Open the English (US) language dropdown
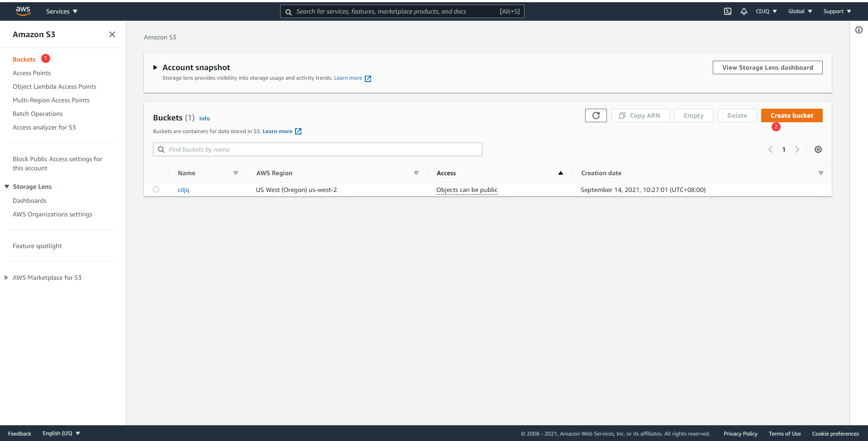The image size is (868, 441). tap(61, 433)
